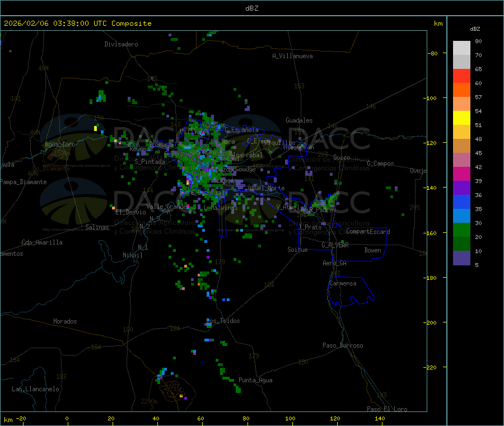Select the white 80 dBZ legend swatch

pyautogui.click(x=461, y=48)
